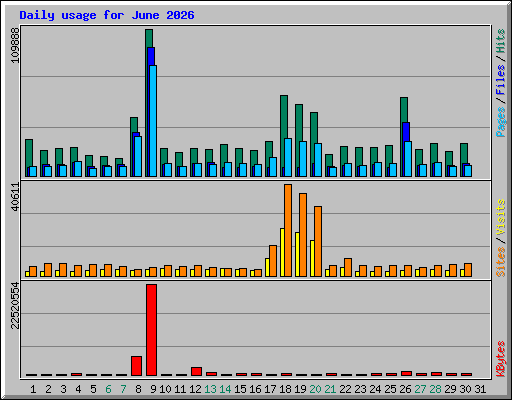Click the orange Sites bar on day 17
Image resolution: width=512 pixels, height=400 pixels.
[273, 261]
